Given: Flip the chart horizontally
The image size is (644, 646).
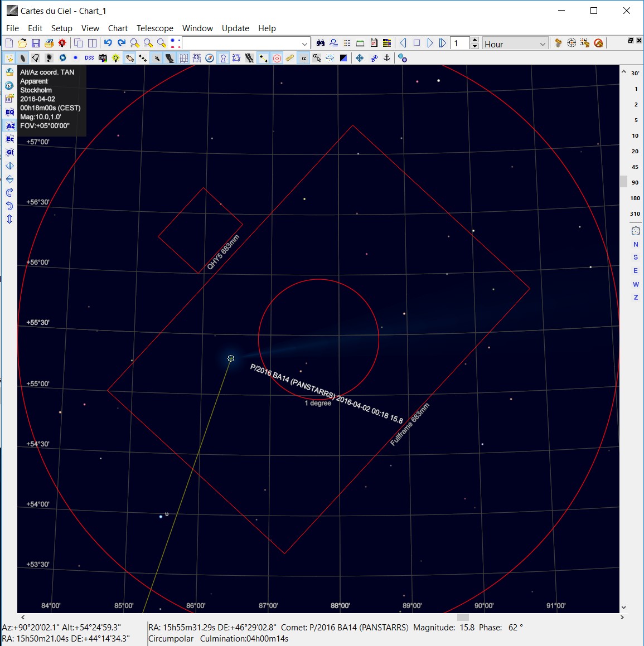Looking at the screenshot, I should pos(10,166).
